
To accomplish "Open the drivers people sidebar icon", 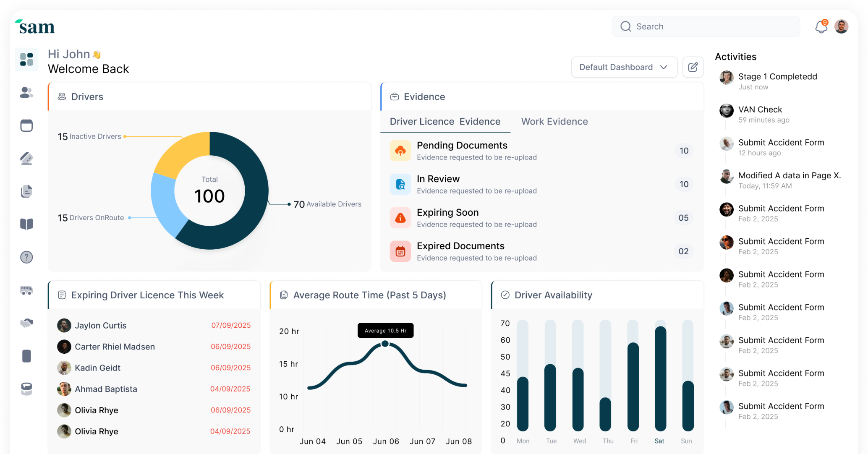I will 26,92.
